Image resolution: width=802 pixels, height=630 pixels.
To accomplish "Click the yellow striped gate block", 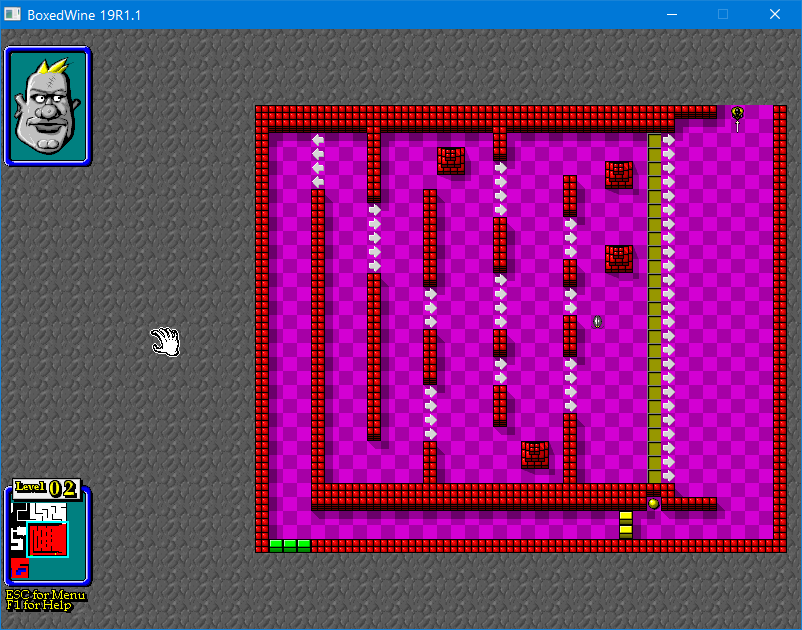I will click(x=626, y=525).
